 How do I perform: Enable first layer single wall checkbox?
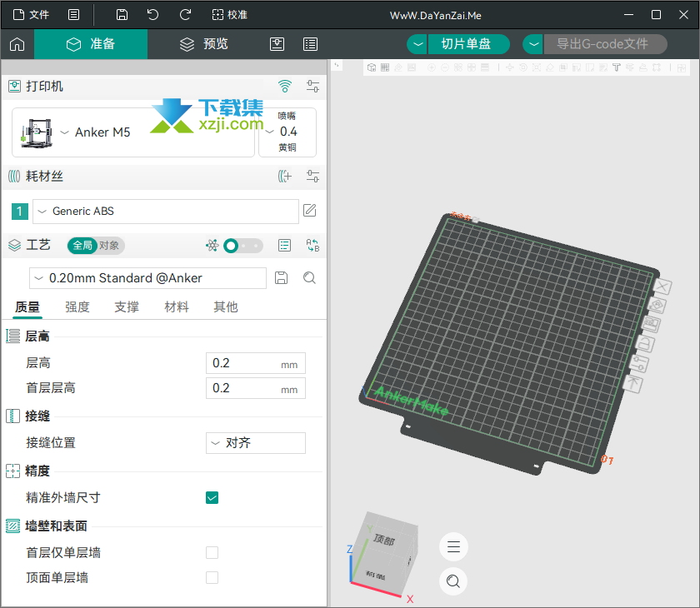tap(212, 553)
